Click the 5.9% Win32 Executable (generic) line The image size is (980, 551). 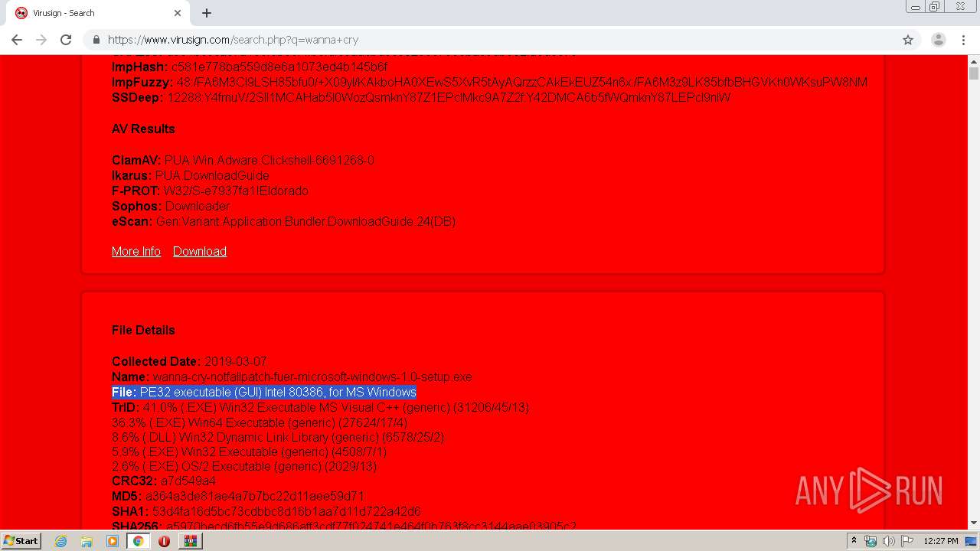(249, 452)
